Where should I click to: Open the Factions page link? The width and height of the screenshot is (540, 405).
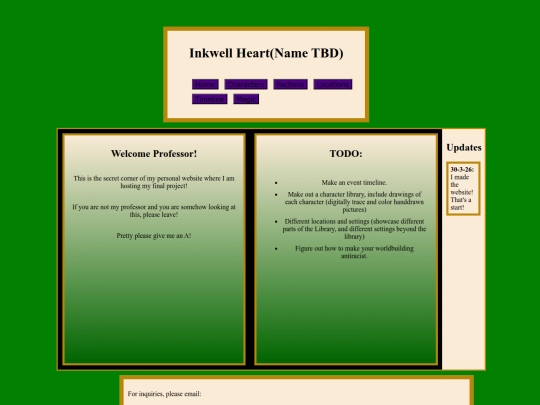point(290,84)
